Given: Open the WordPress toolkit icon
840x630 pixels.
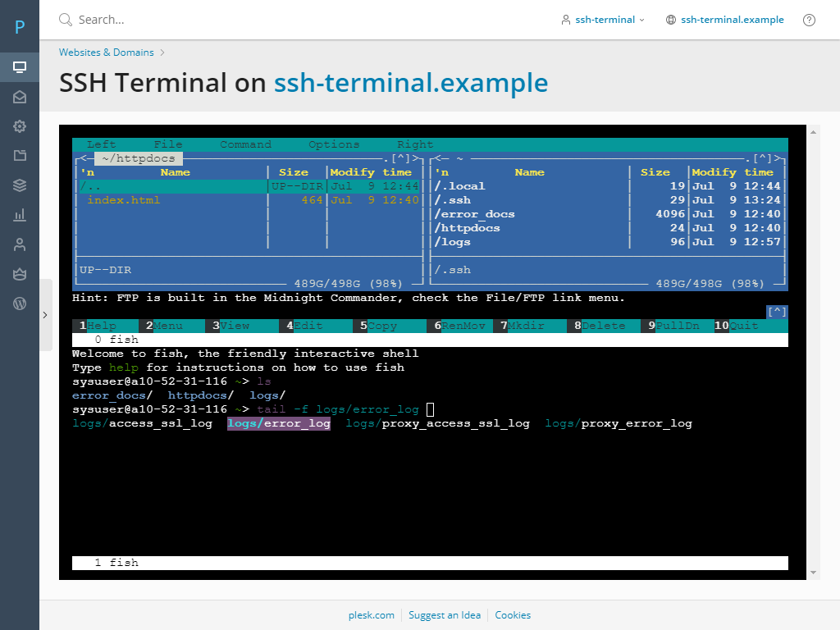Looking at the screenshot, I should pyautogui.click(x=19, y=303).
